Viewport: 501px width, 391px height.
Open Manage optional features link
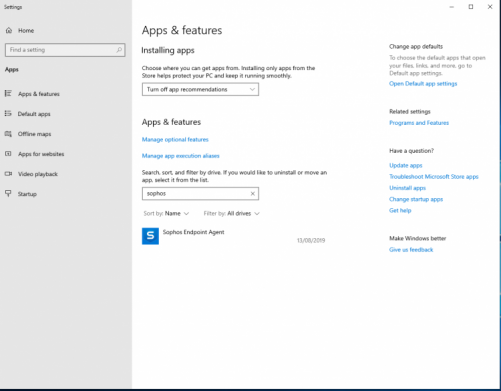(x=175, y=139)
